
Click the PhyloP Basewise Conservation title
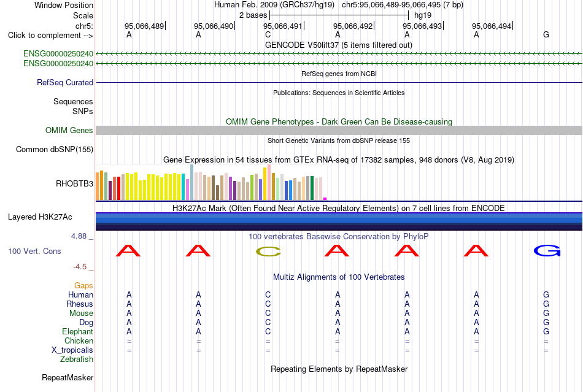coord(339,236)
